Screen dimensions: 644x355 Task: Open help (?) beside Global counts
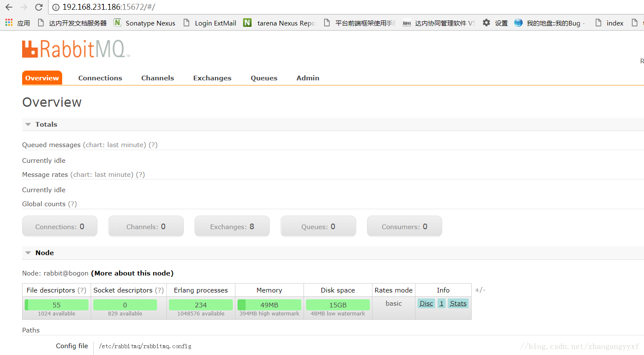(72, 204)
